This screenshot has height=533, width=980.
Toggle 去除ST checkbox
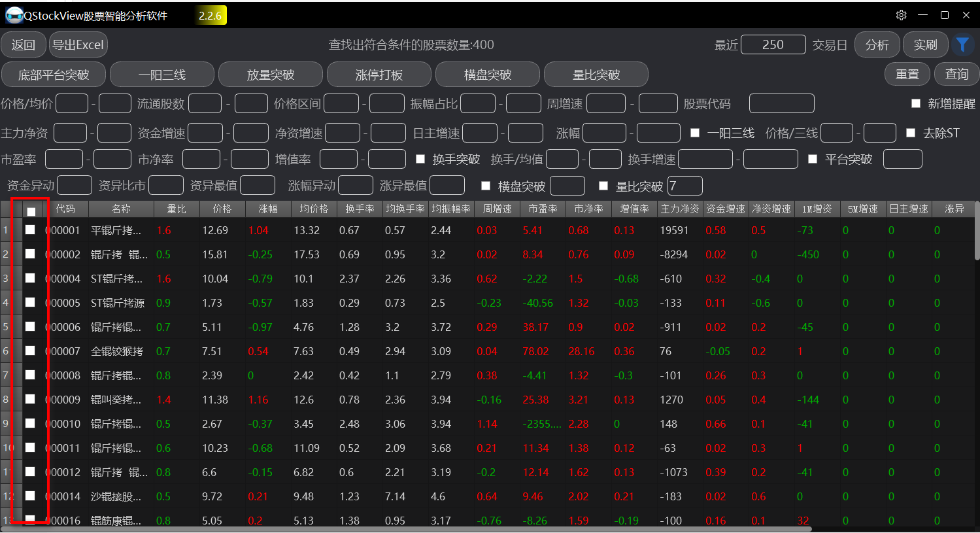pyautogui.click(x=911, y=133)
